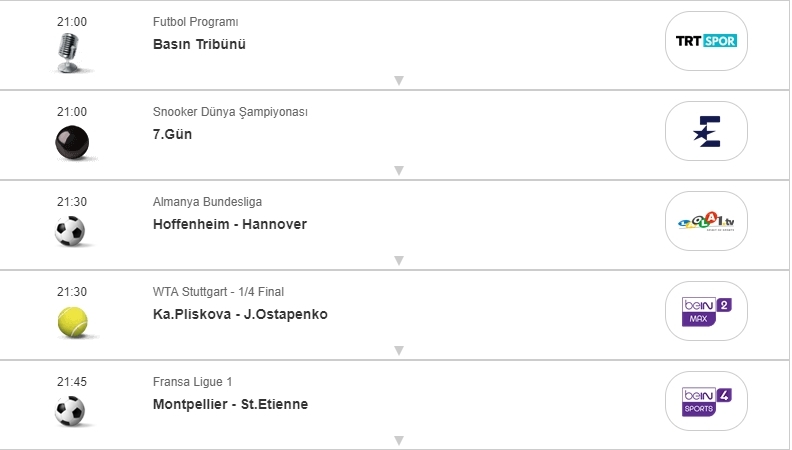The image size is (792, 450).
Task: Click the tennis ball icon beside Ka.Pliskova - J.Ostapenko
Action: click(72, 321)
